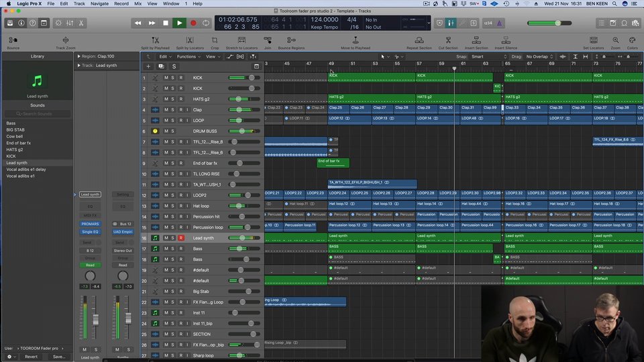Expand the Track: Lead synth disclosure triangle
The width and height of the screenshot is (644, 362).
click(x=78, y=65)
